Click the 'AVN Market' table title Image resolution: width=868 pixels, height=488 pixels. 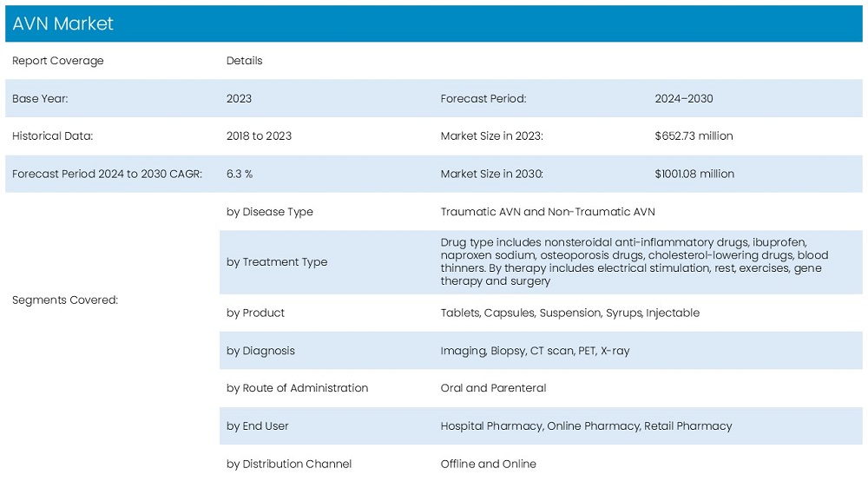tap(62, 23)
